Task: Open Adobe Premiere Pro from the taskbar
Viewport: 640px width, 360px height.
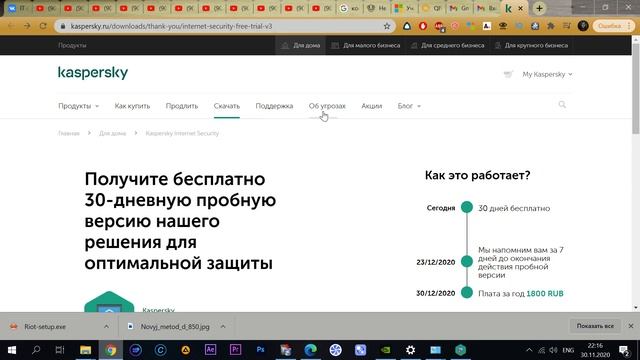Action: 235,350
